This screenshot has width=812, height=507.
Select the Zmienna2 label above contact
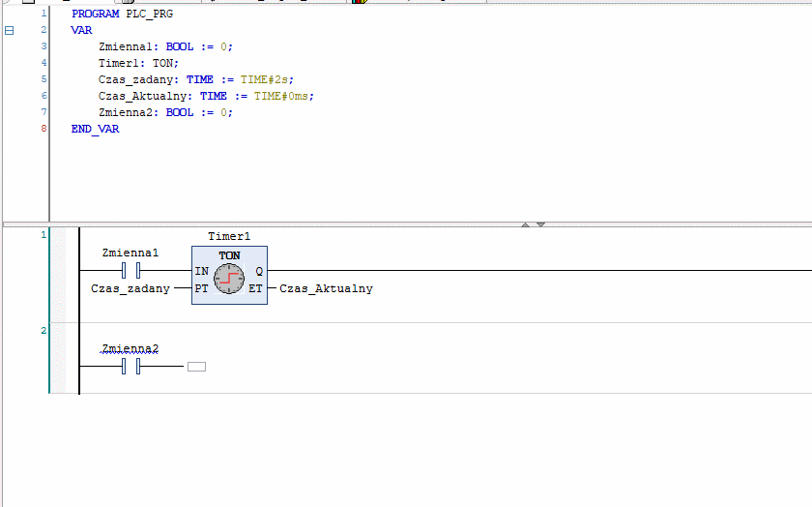click(130, 349)
